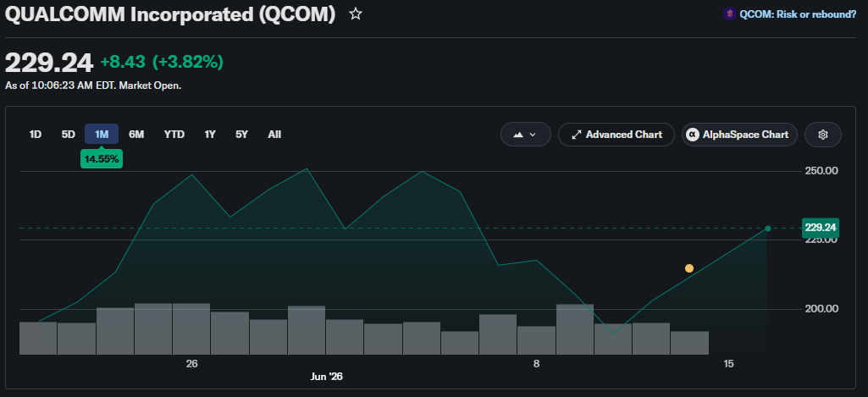
Task: Click the QCOM Risk or rebound badge icon
Action: [x=730, y=14]
